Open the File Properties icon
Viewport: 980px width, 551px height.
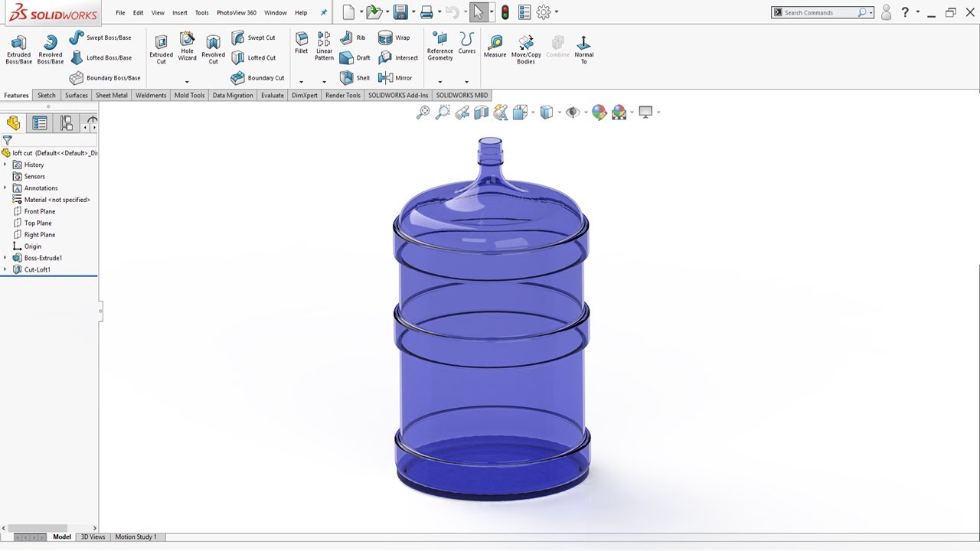tap(524, 12)
